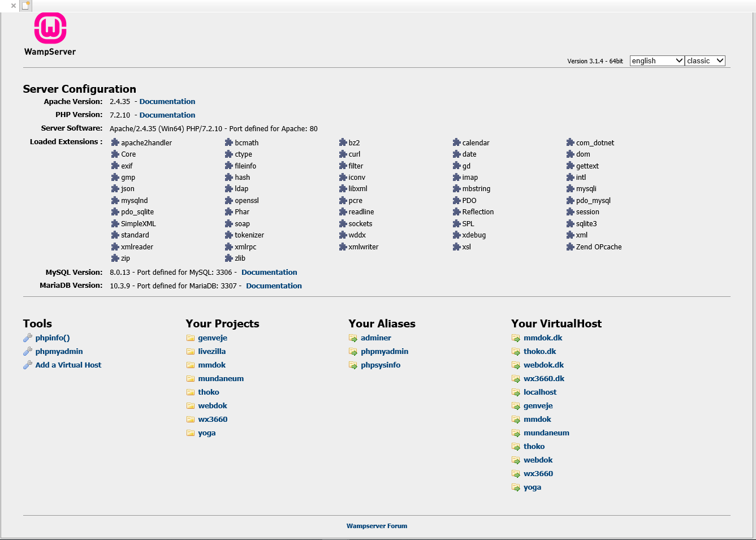Click the phpinfo() wrench icon
Screen dimensions: 756x540
point(28,338)
